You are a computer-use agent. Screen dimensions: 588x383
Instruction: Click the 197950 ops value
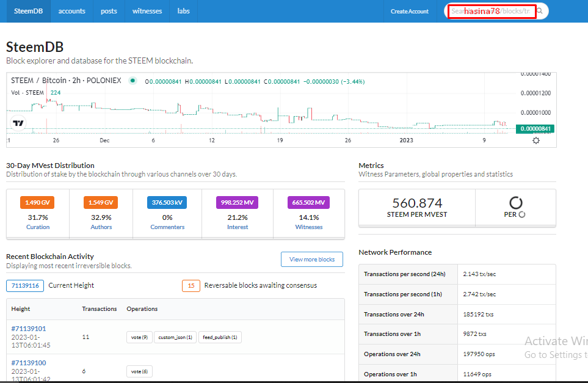point(479,354)
